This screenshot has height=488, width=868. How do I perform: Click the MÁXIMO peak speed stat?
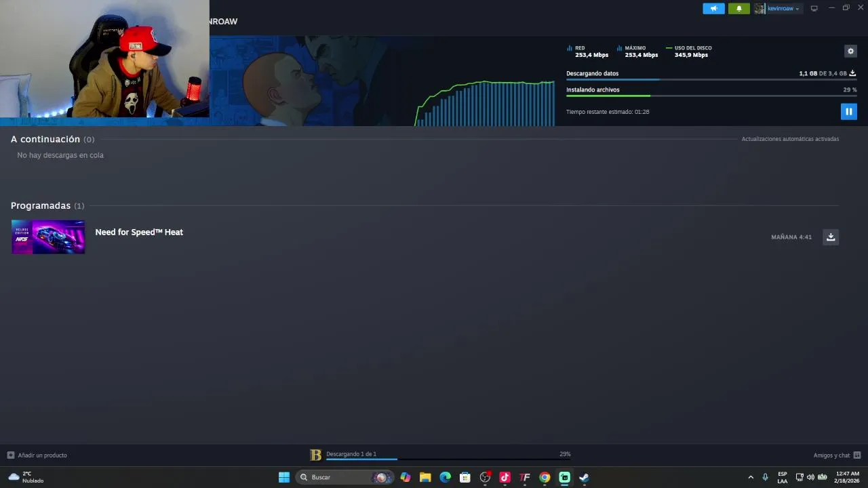click(x=637, y=52)
